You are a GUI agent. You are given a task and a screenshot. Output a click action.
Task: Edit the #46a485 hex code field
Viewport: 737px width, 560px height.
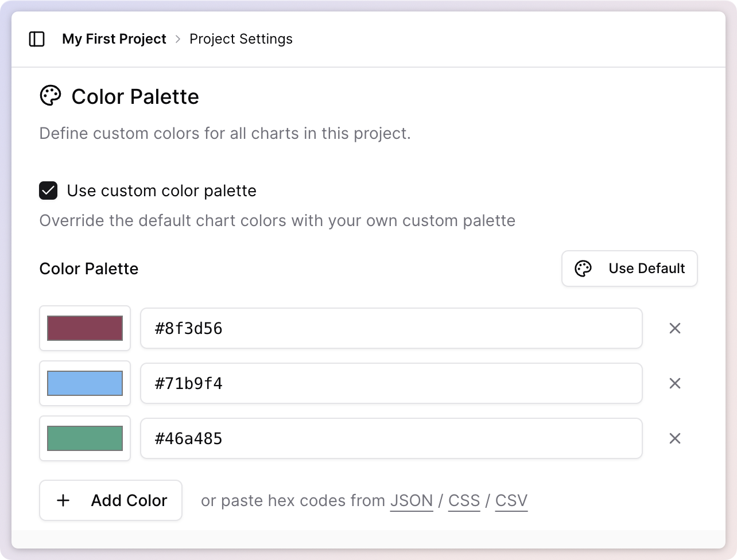point(391,438)
